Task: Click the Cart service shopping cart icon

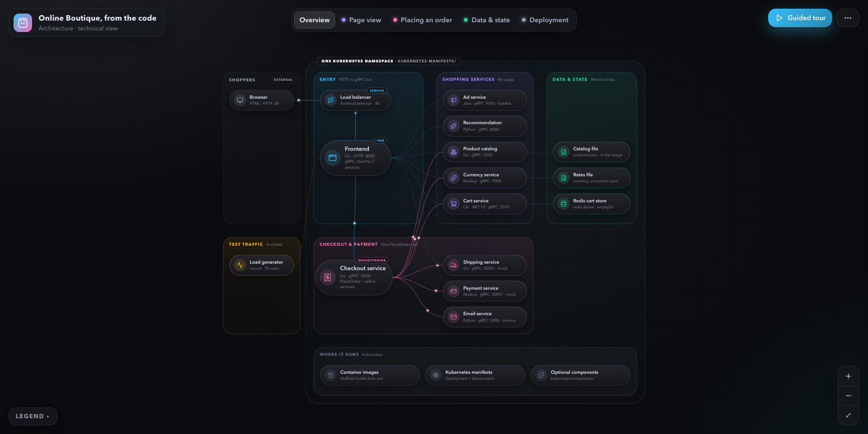Action: [x=454, y=204]
